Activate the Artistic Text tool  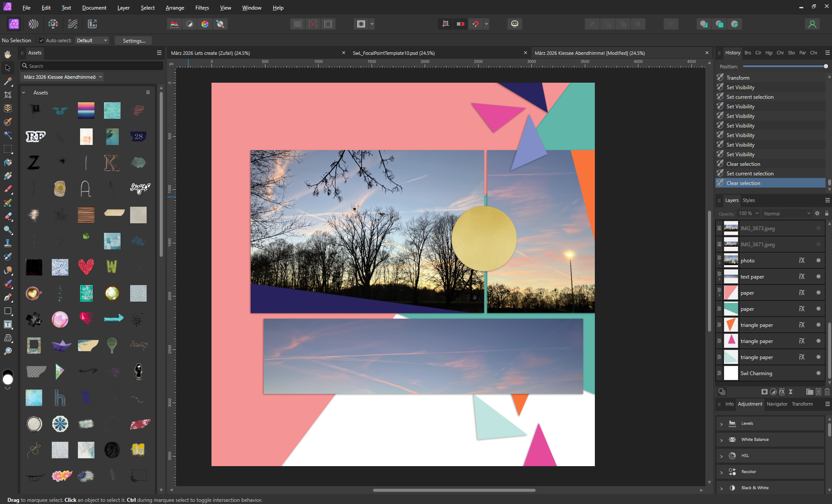point(8,324)
